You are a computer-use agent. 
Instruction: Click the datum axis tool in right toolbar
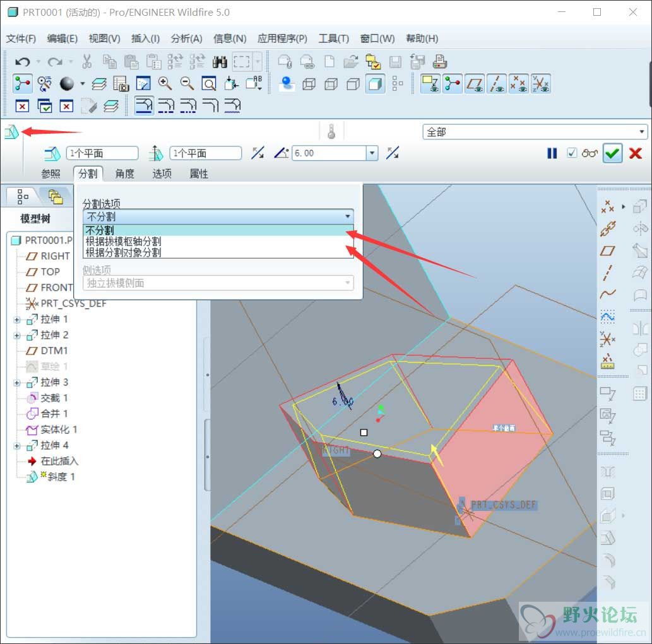pyautogui.click(x=608, y=272)
